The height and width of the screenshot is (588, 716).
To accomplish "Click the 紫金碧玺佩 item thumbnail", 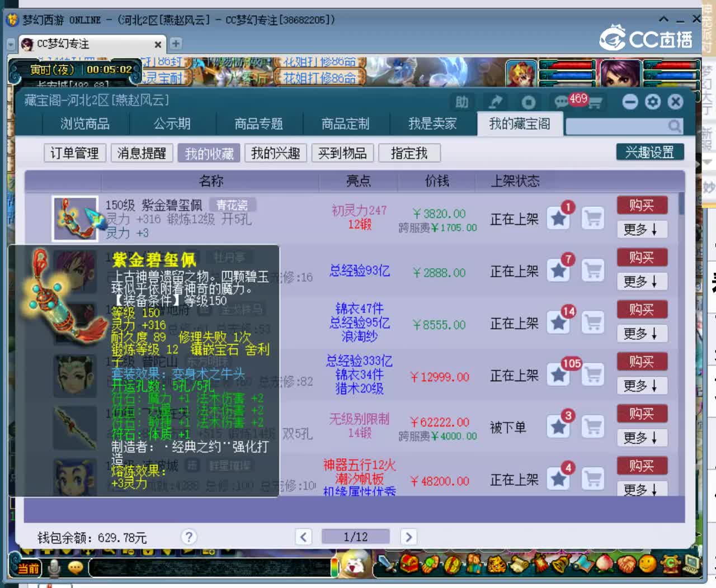I will click(x=75, y=219).
